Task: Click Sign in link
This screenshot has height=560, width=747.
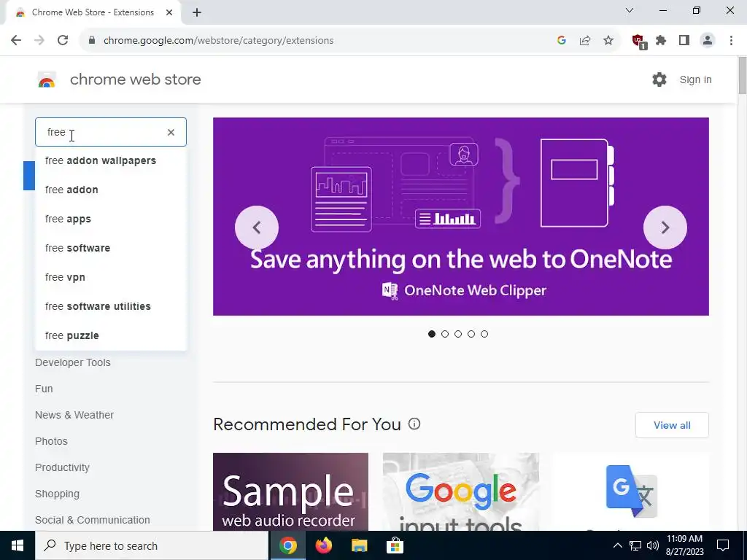Action: coord(695,79)
